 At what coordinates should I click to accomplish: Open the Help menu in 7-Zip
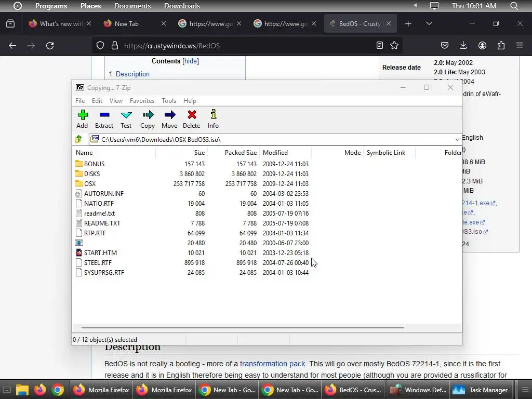[x=190, y=101]
